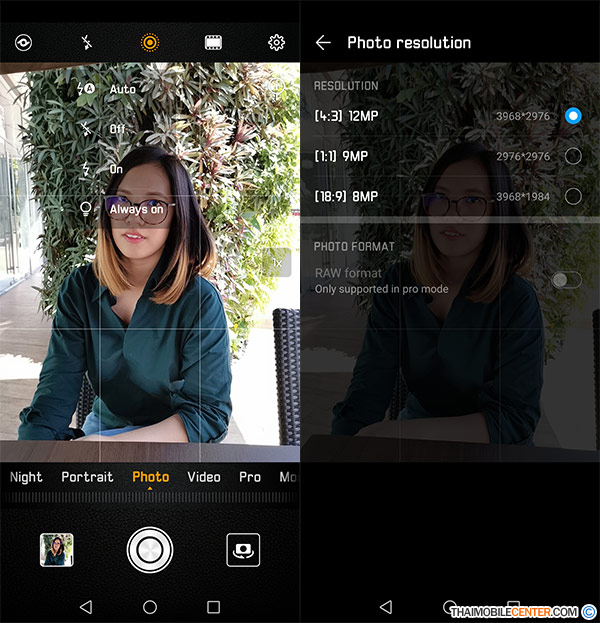Tap the Photo resolution title
This screenshot has width=600, height=623.
(409, 43)
